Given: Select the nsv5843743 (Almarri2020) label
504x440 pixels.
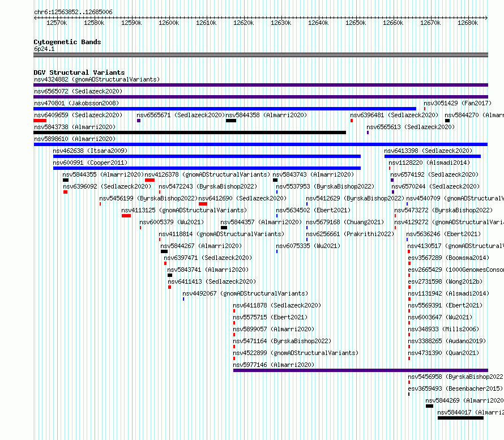Looking at the screenshot, I should [x=313, y=174].
